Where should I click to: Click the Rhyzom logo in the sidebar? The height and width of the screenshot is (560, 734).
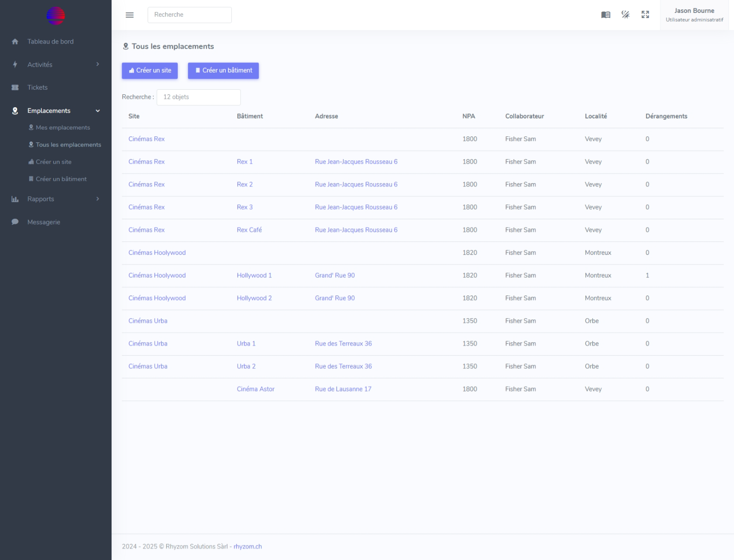point(56,16)
